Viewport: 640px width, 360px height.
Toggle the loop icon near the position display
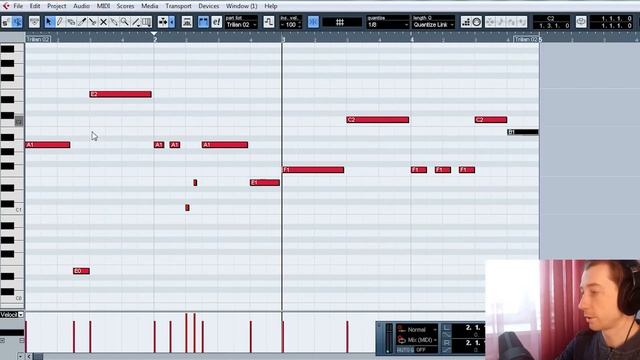[x=581, y=22]
